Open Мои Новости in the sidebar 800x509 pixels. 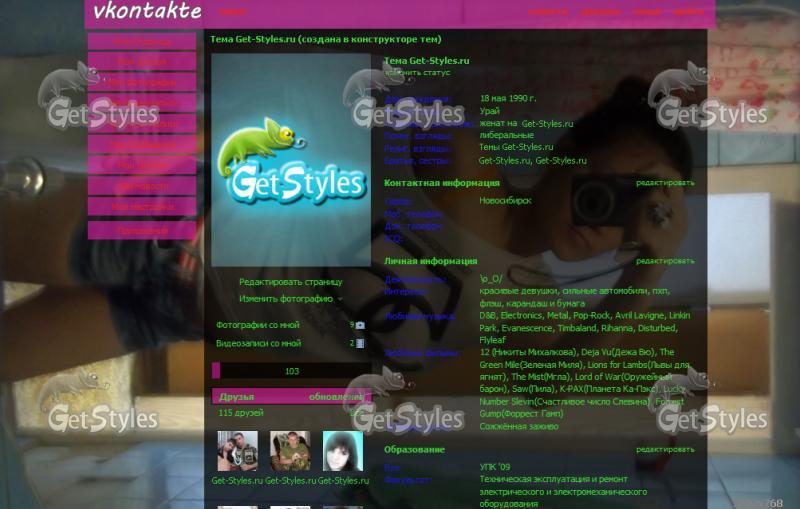pyautogui.click(x=142, y=186)
